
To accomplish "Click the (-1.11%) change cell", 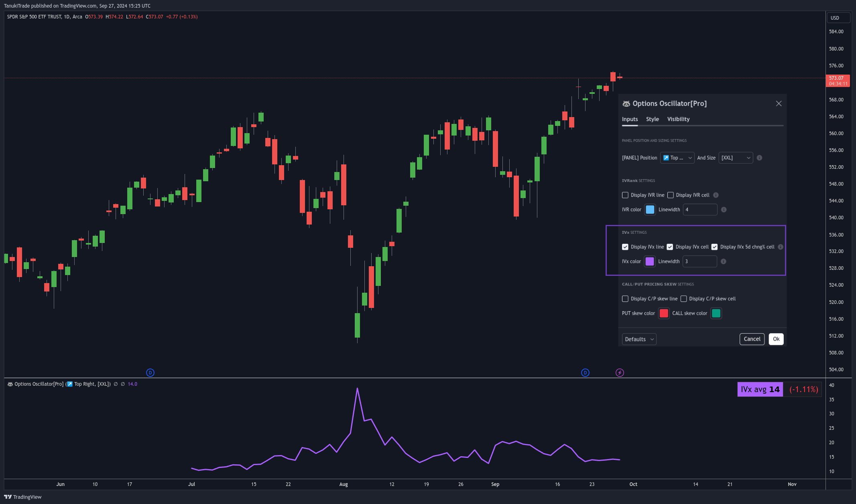I will pyautogui.click(x=803, y=389).
